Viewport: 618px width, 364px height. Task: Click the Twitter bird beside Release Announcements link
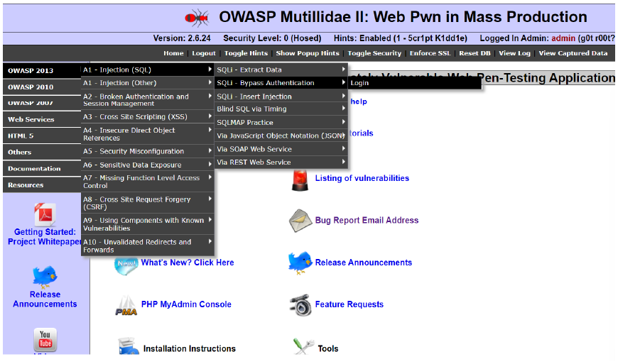[300, 263]
